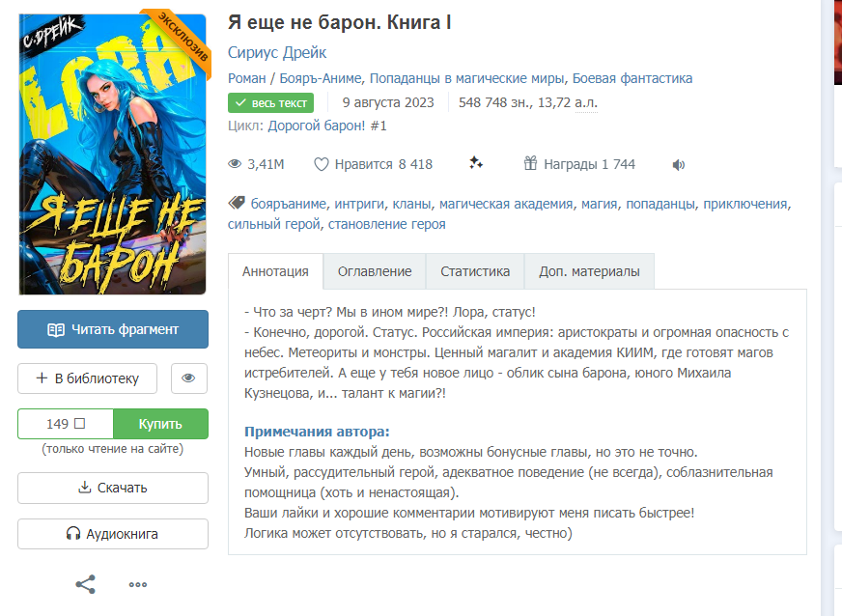Open the cycle link Дорогой барон!
Screen dimensions: 842x616
317,126
